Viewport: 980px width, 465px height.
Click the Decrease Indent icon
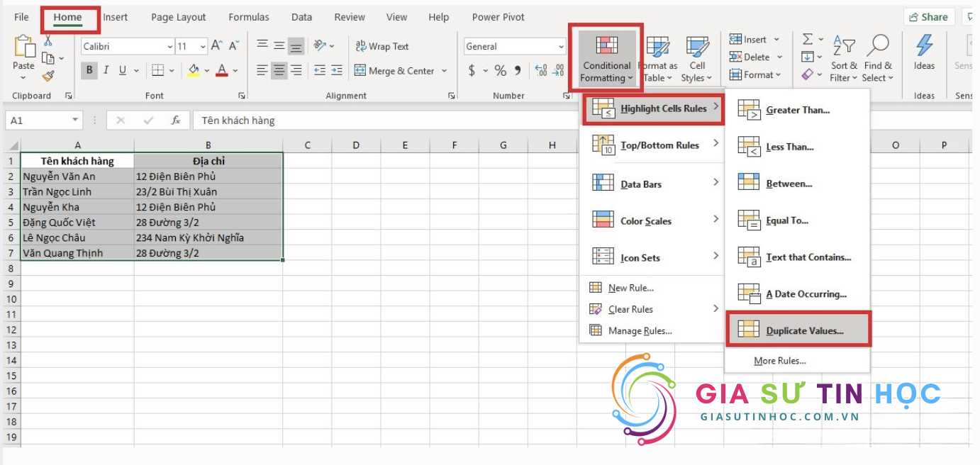320,70
